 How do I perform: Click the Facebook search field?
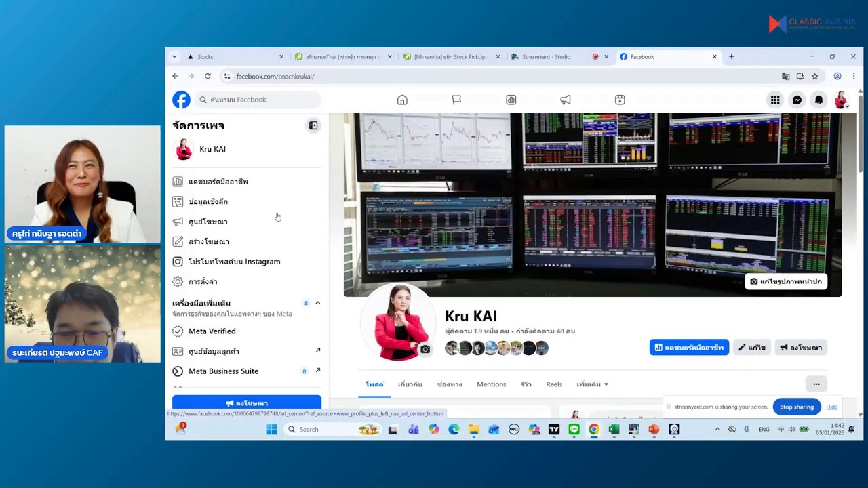[x=258, y=100]
